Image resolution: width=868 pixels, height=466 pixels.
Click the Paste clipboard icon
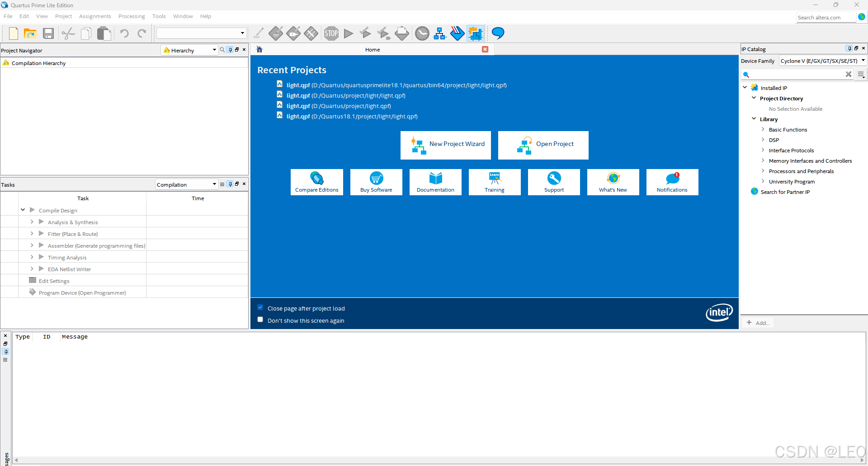pyautogui.click(x=104, y=33)
